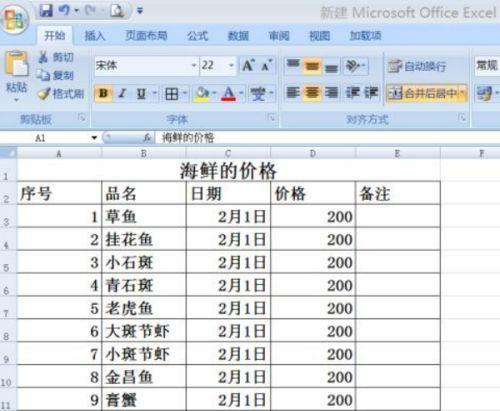Increase indent in the alignment group
The width and height of the screenshot is (500, 411).
(371, 93)
